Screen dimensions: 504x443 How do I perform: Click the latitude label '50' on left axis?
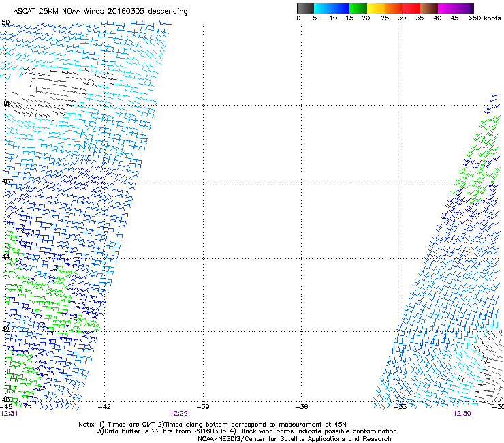5,22
